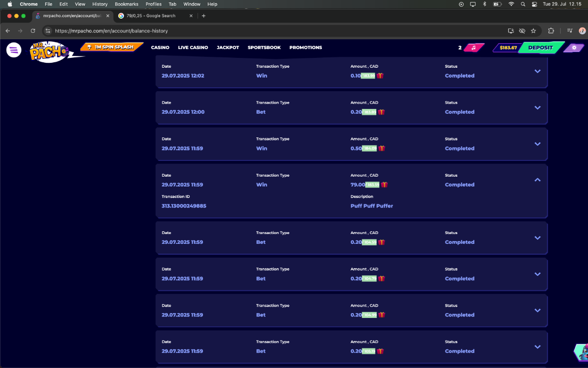Go back using the browser back arrow

[8, 30]
